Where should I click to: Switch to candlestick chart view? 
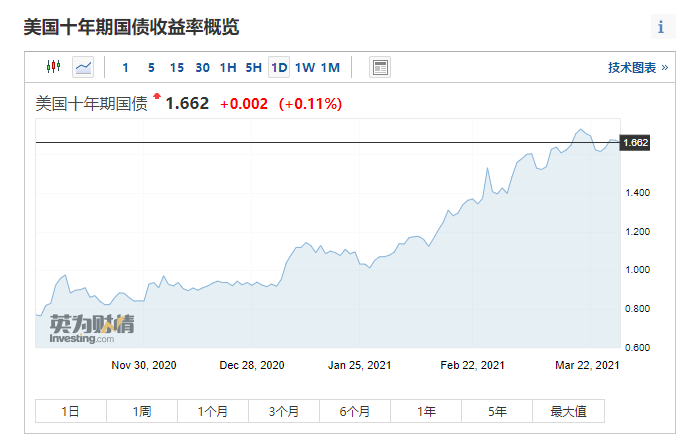(x=53, y=67)
